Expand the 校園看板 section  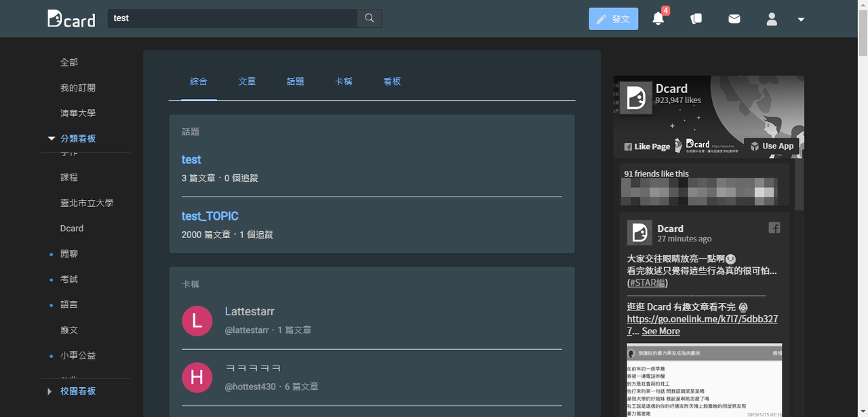[x=50, y=391]
